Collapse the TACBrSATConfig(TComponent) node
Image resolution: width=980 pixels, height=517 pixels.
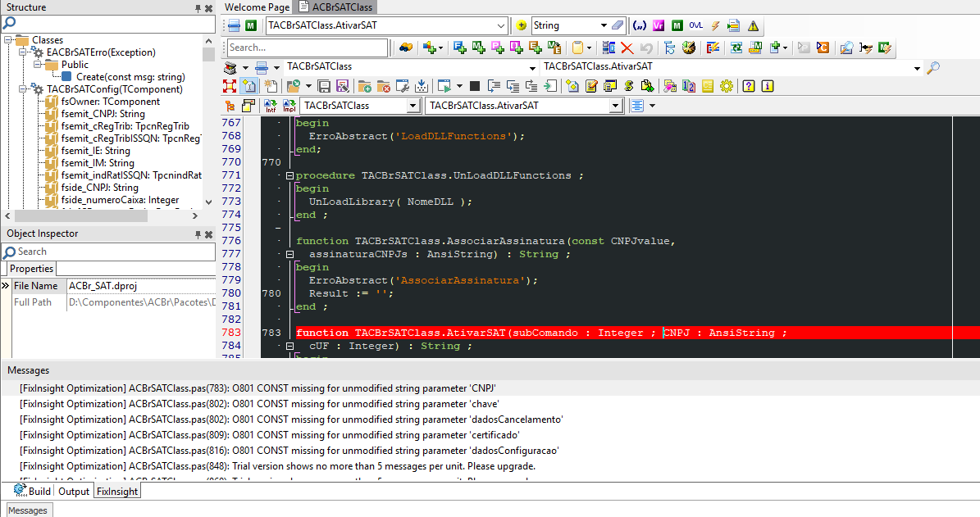click(x=23, y=89)
